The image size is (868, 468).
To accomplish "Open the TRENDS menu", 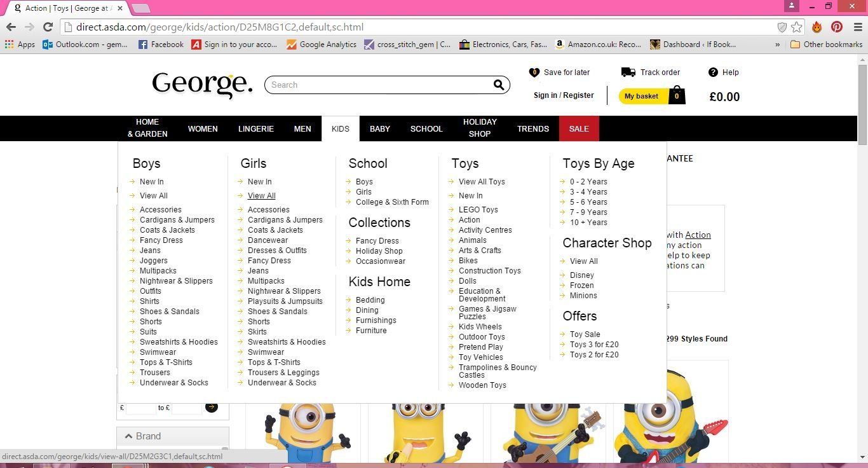I will [533, 128].
